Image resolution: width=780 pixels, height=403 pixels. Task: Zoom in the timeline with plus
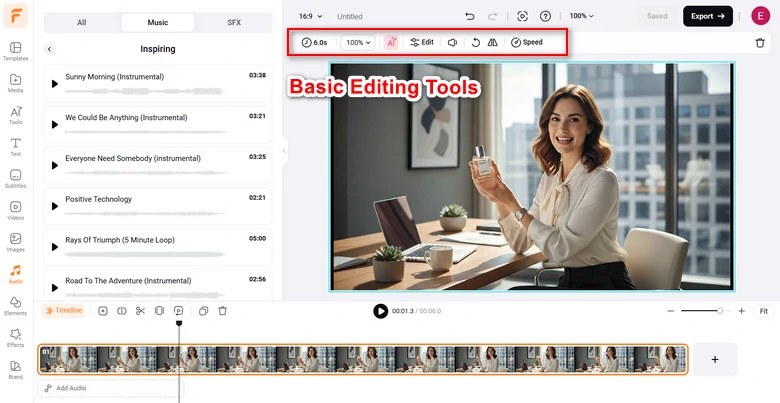point(742,311)
